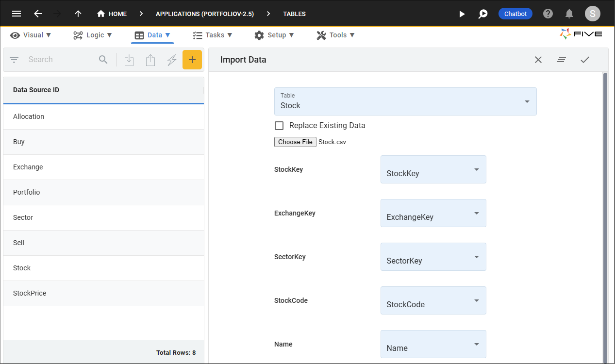Open the help question mark icon
The height and width of the screenshot is (364, 615).
(x=548, y=14)
